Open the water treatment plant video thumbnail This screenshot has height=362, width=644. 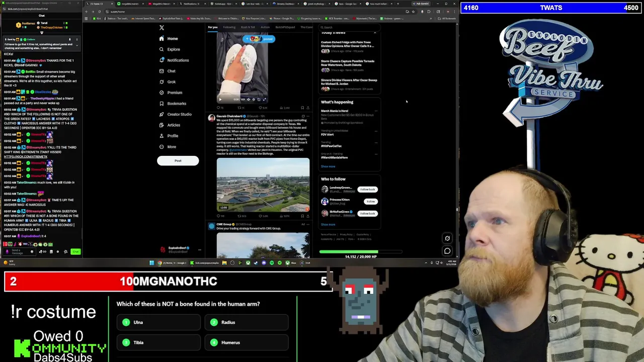coord(263,185)
